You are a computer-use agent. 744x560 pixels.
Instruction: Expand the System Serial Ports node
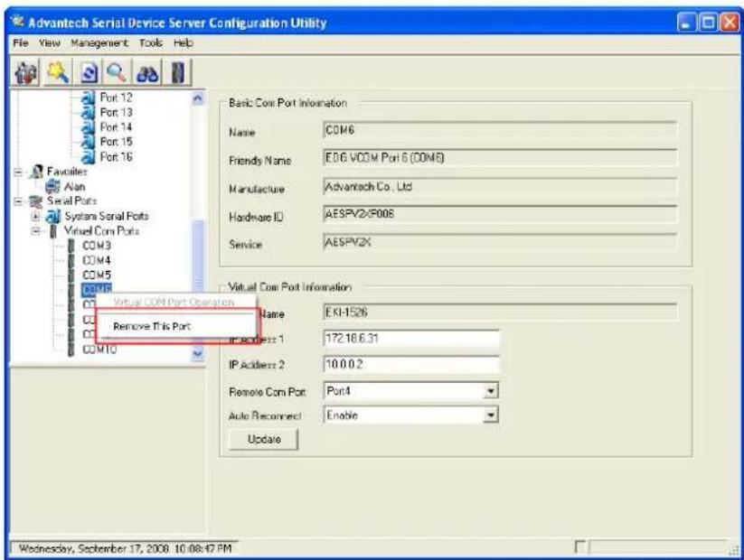tap(35, 217)
